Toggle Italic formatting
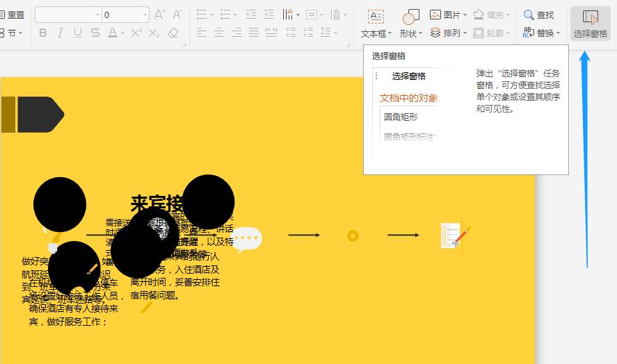The image size is (617, 364). pyautogui.click(x=61, y=33)
